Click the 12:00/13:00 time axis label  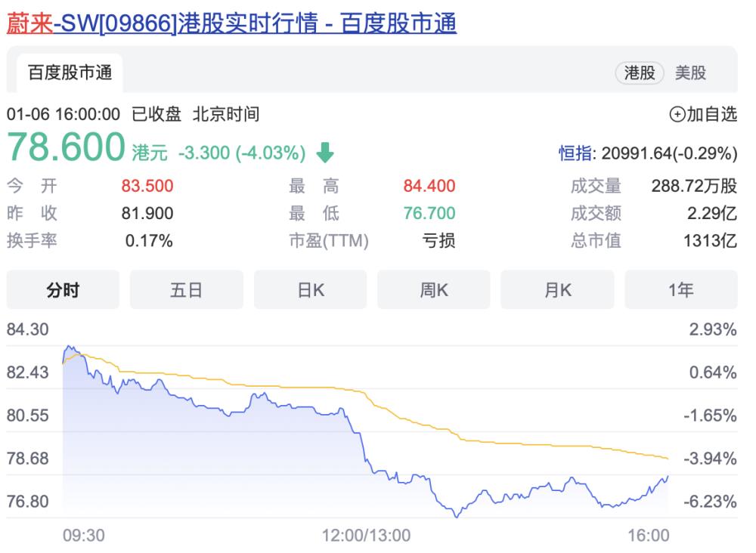point(366,536)
